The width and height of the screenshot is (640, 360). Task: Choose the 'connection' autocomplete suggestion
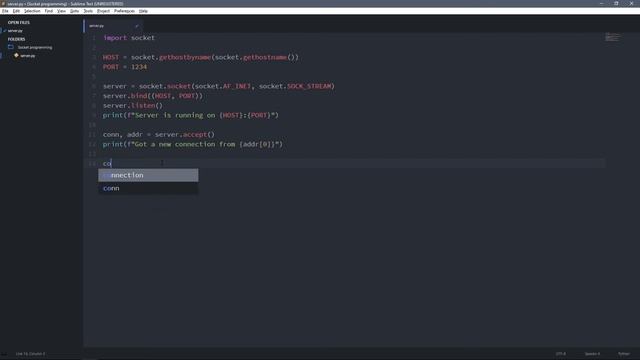coord(148,175)
